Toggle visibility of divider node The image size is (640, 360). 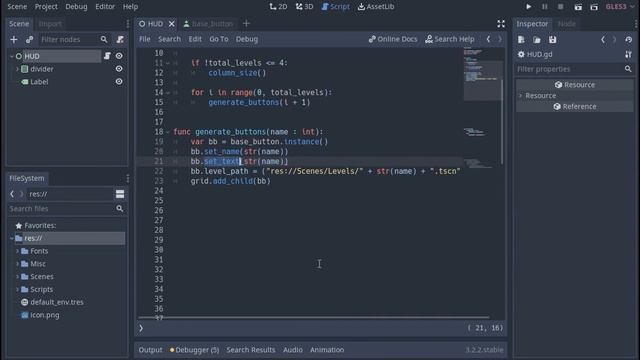point(119,69)
